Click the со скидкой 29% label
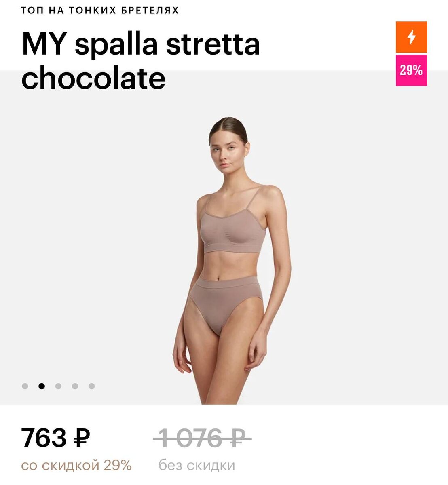 76,465
